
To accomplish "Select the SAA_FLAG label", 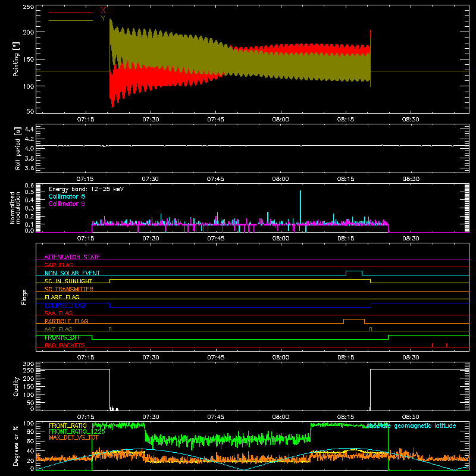I will (x=58, y=313).
